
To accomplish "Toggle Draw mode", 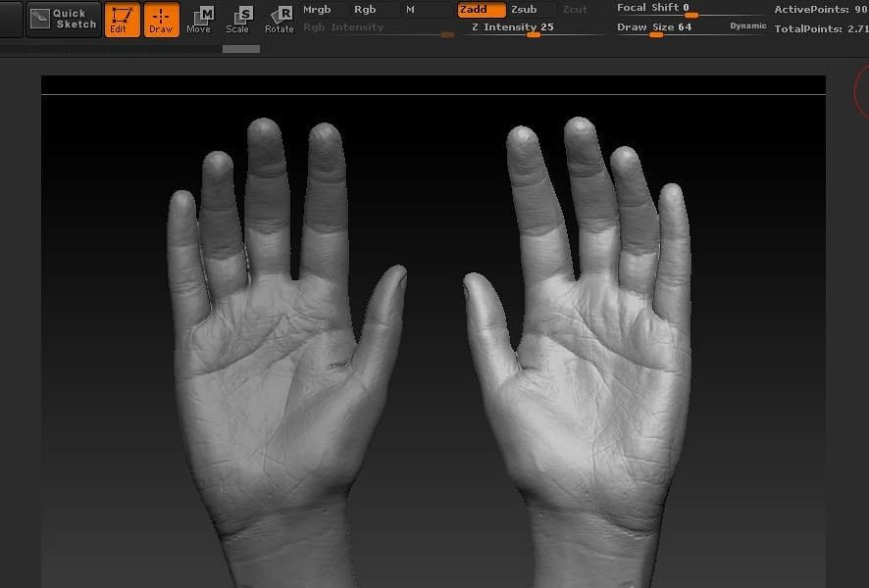I will point(161,19).
